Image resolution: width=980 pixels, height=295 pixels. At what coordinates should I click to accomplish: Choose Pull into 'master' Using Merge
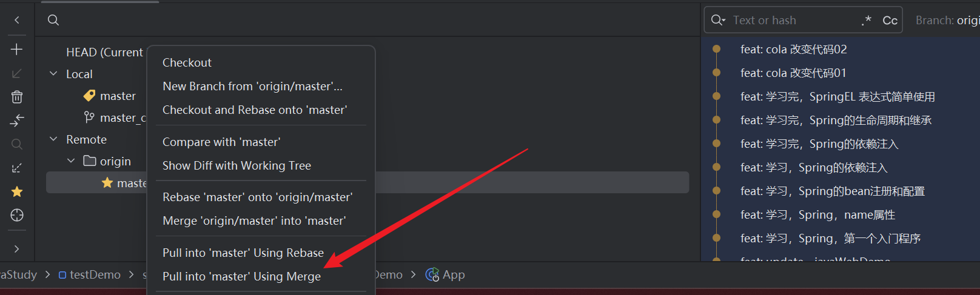pos(241,276)
